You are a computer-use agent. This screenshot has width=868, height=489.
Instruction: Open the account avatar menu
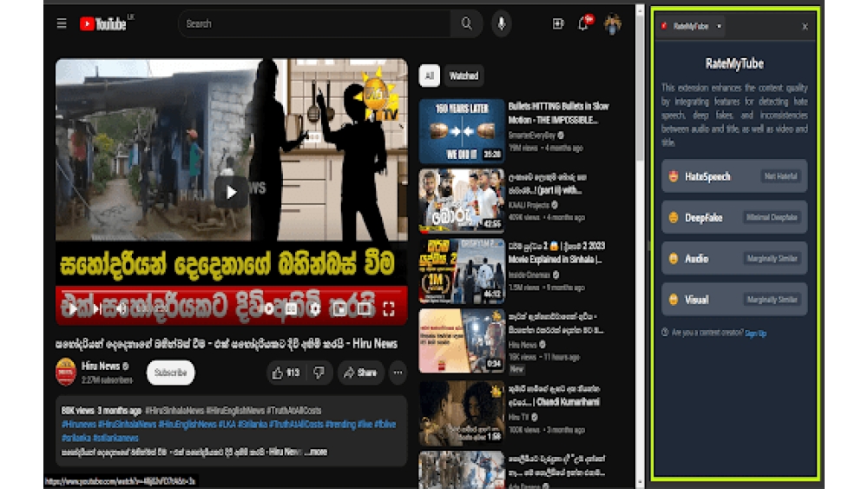coord(613,23)
